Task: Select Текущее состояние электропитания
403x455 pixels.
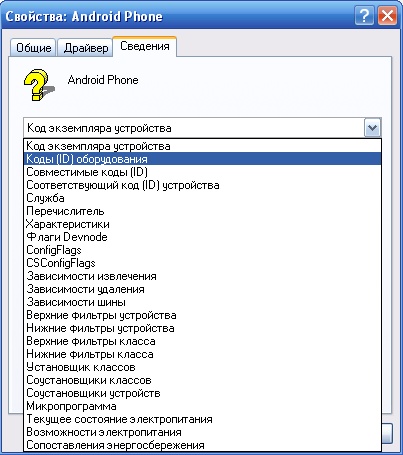Action: (203, 419)
